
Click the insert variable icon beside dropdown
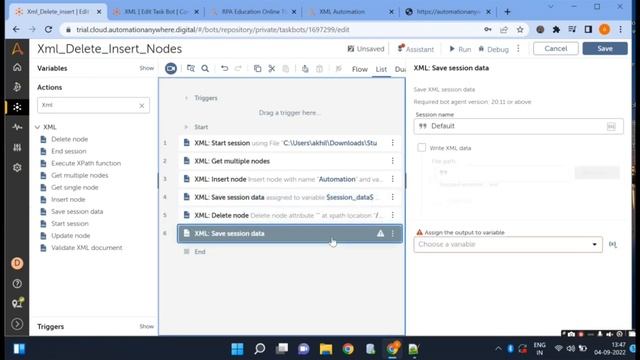click(613, 244)
